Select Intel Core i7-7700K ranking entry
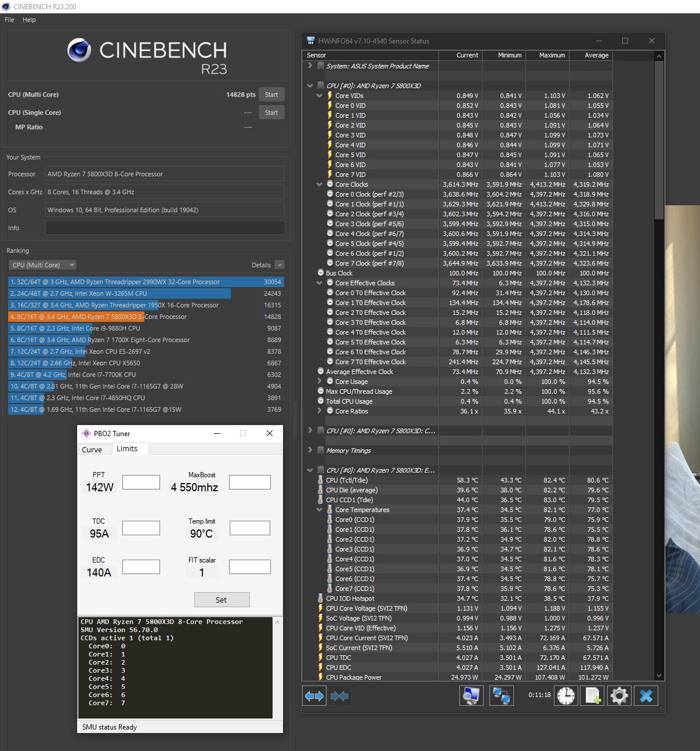The width and height of the screenshot is (700, 751). (x=146, y=375)
